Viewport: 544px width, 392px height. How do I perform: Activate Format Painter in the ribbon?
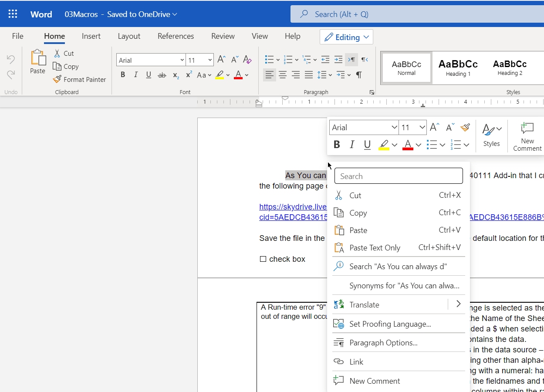tap(80, 79)
